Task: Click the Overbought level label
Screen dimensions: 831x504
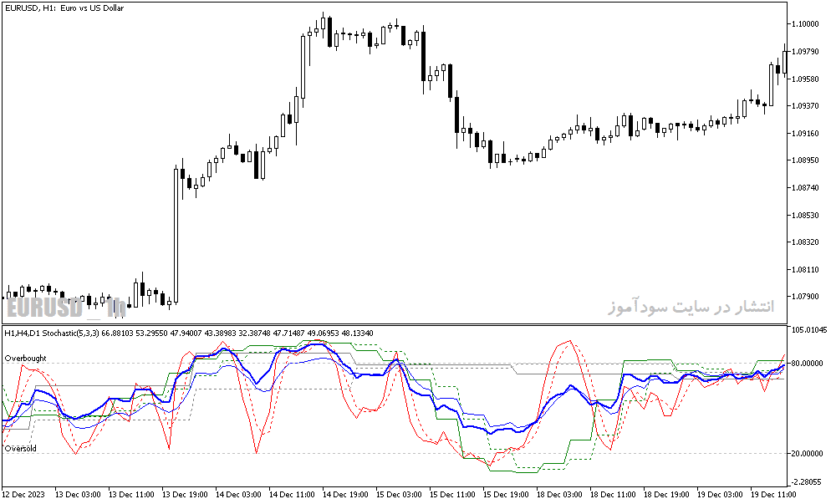Action: point(25,359)
